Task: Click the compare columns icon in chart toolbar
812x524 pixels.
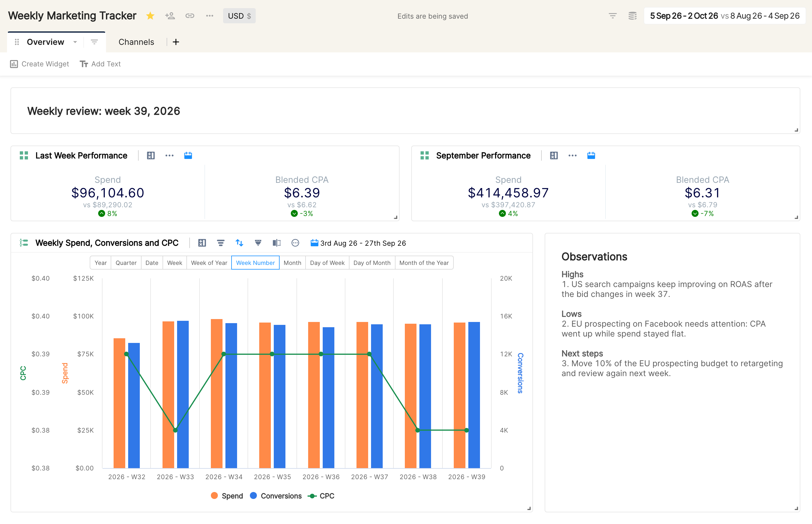Action: tap(277, 242)
